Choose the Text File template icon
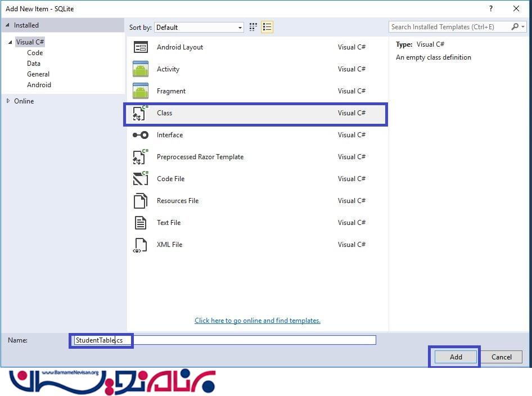This screenshot has width=532, height=396. tap(140, 223)
